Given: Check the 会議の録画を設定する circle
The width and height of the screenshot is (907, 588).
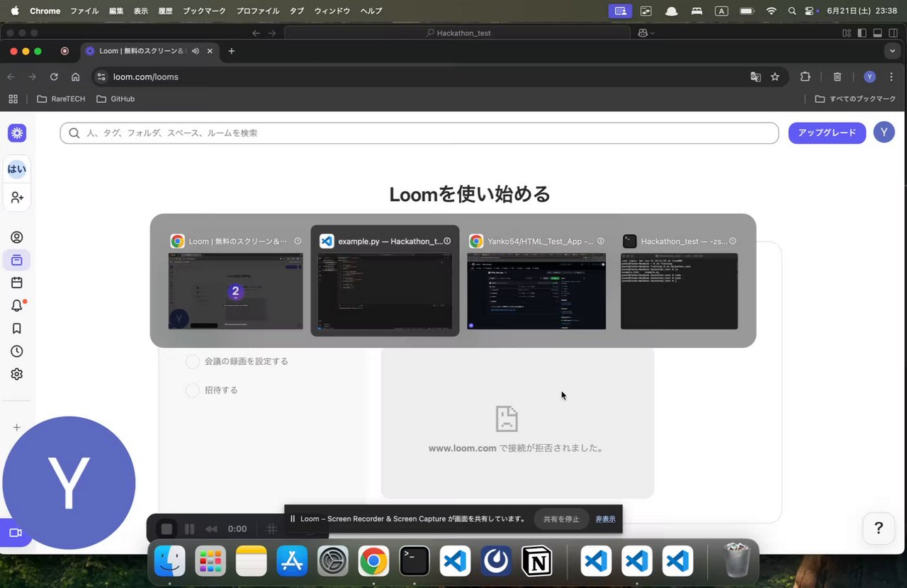Looking at the screenshot, I should (x=192, y=361).
